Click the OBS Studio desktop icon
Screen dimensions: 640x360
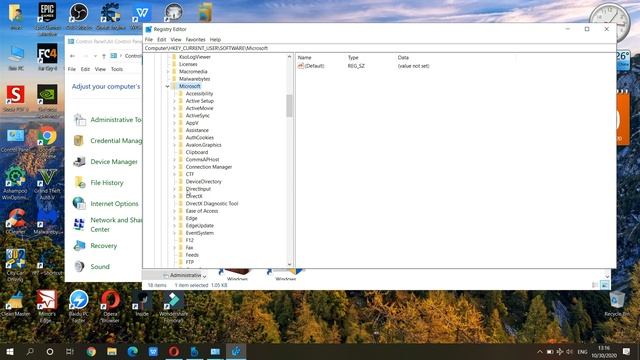79,12
